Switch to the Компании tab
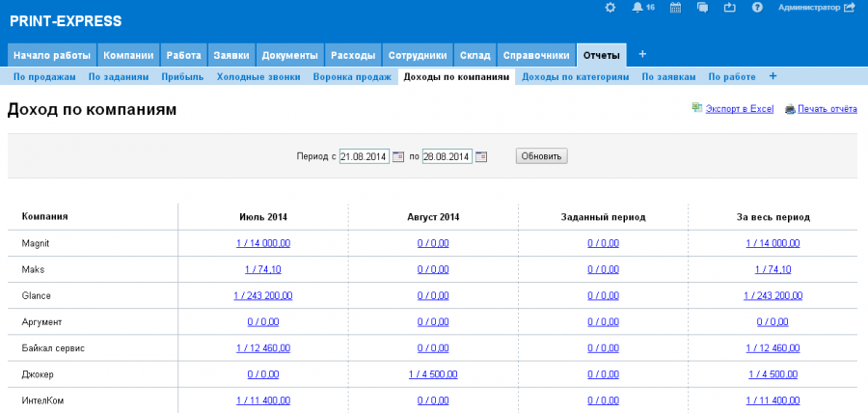The image size is (868, 413). [x=128, y=55]
